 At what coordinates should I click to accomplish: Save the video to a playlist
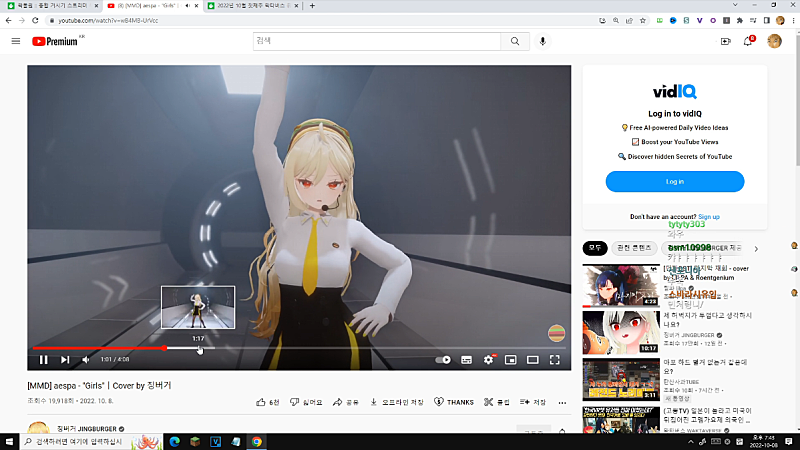(533, 403)
